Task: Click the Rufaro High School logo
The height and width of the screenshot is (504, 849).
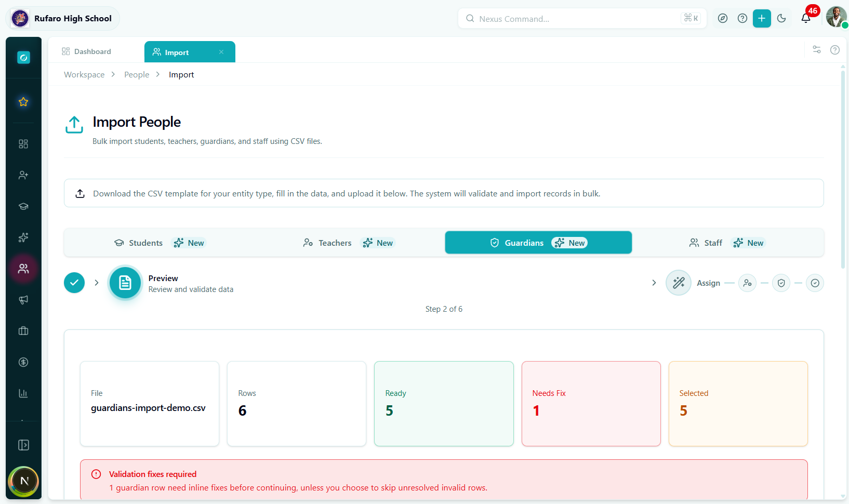Action: 20,19
